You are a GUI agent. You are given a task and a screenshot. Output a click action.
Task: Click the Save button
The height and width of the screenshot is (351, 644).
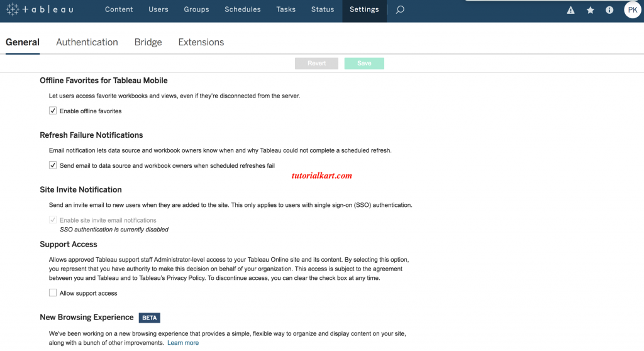[x=364, y=64]
